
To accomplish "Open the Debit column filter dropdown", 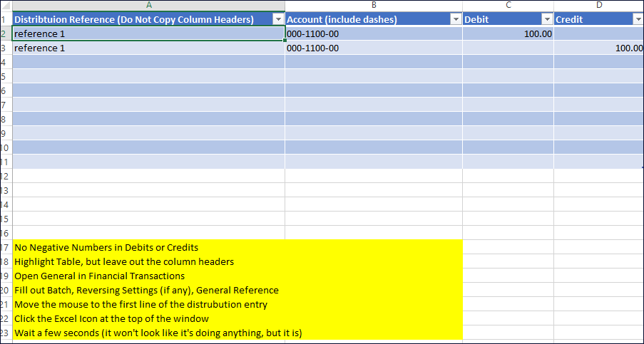I will click(x=548, y=19).
